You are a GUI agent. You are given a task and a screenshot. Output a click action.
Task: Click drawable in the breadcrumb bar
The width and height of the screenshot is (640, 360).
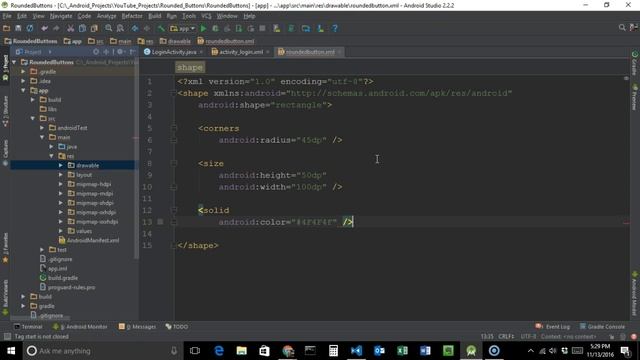coord(175,41)
